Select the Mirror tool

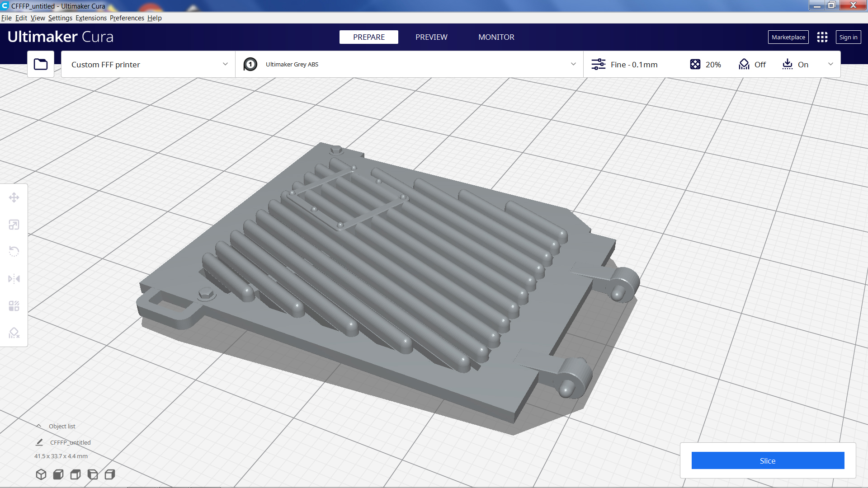[x=14, y=279]
